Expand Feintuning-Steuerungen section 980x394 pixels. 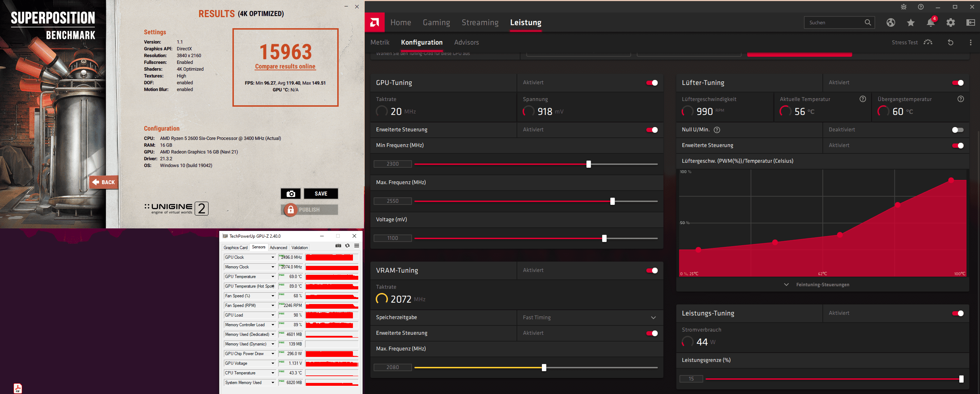[816, 285]
